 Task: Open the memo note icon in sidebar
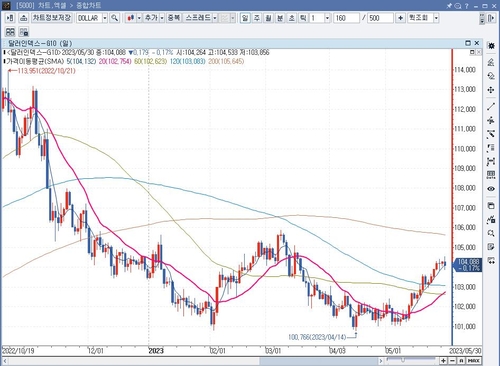click(x=491, y=247)
